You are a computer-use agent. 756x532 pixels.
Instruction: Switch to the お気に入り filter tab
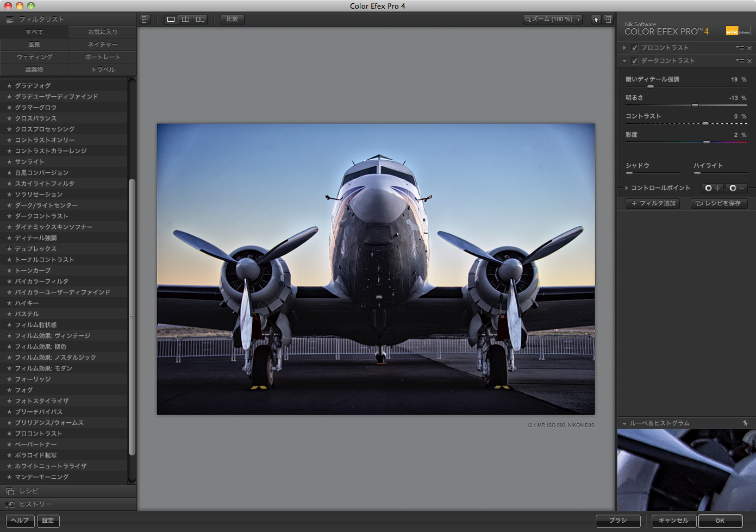[102, 32]
